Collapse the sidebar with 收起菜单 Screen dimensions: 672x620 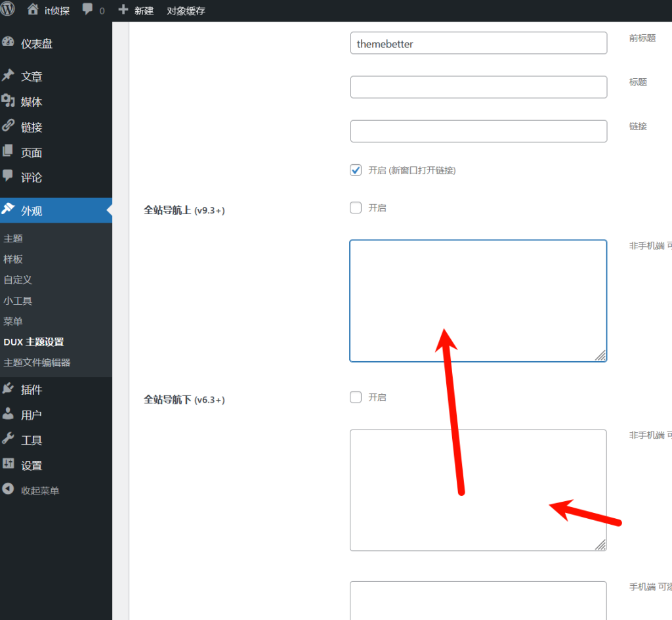(31, 490)
